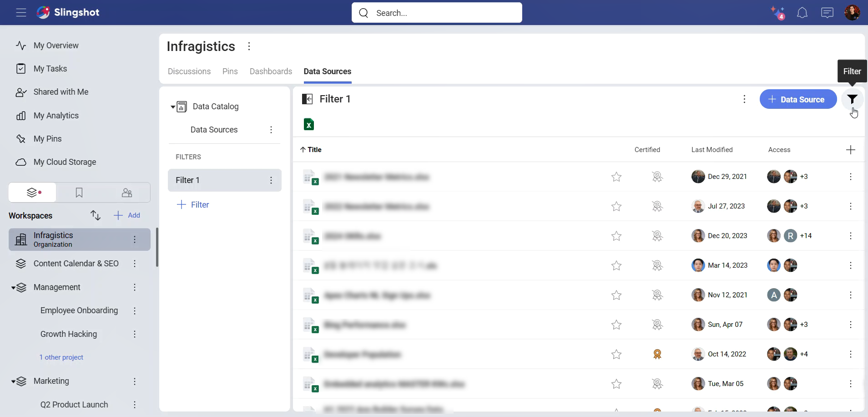Open the Growth Hacking project
The width and height of the screenshot is (868, 417).
[69, 334]
